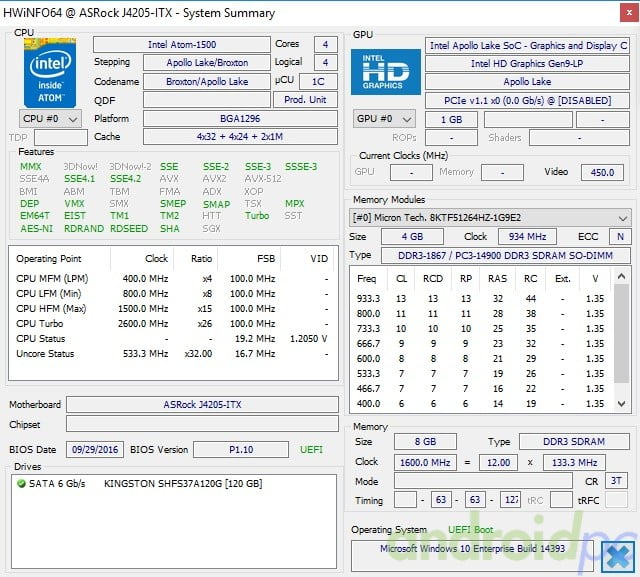Viewport: 640px width, 577px height.
Task: Click the AES-NI feature label
Action: click(36, 229)
